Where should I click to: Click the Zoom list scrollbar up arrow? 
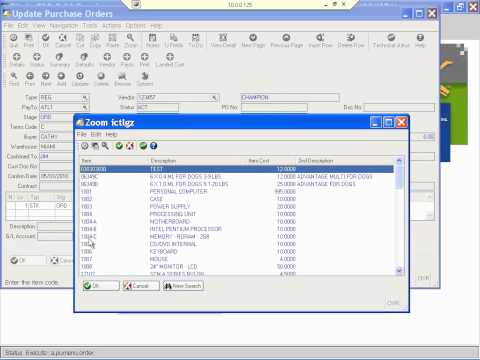coord(399,161)
